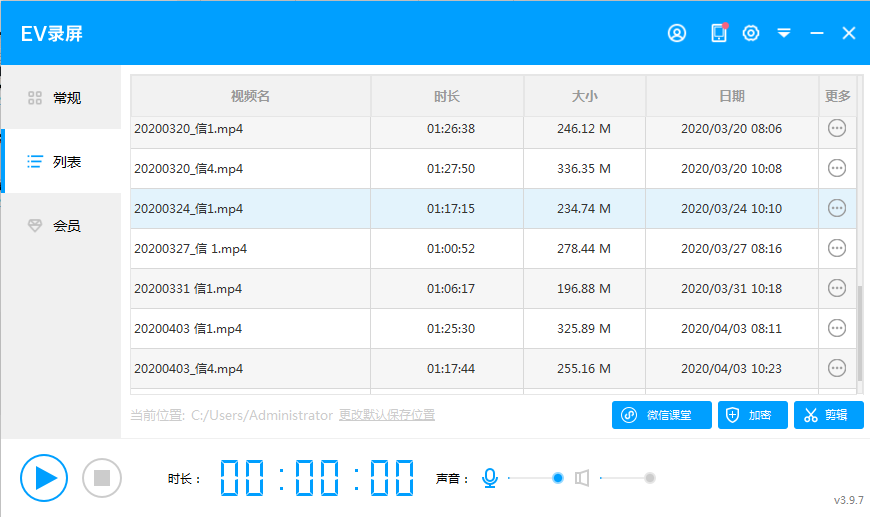Image resolution: width=870 pixels, height=517 pixels.
Task: Open the user account icon
Action: (677, 33)
